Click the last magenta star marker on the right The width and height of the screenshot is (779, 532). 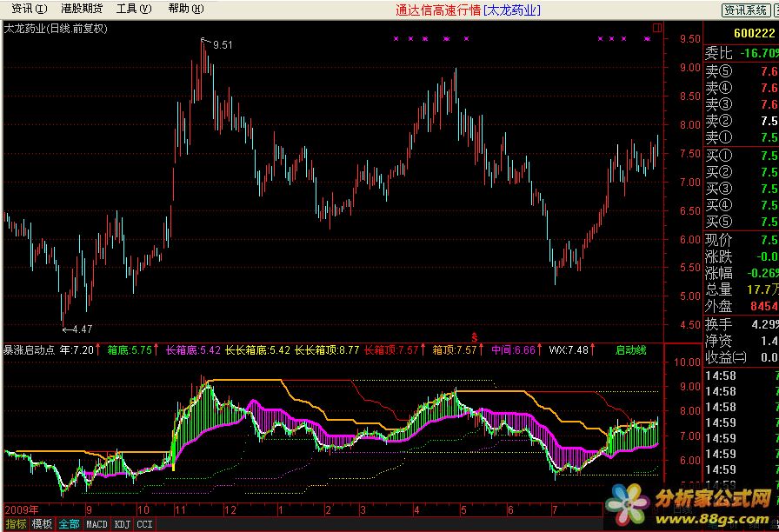coord(647,38)
